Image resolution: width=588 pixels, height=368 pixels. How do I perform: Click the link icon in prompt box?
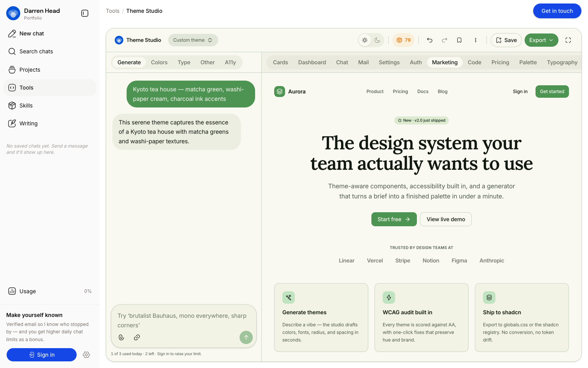[x=137, y=338]
